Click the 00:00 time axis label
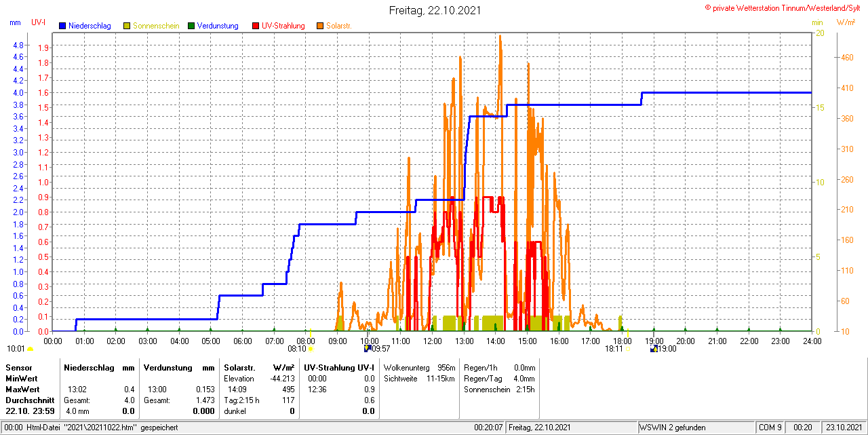Viewport: 868px width, 435px height. 52,341
